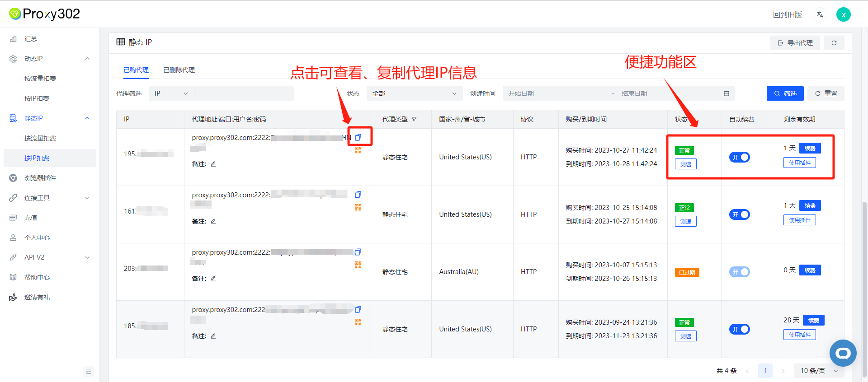Click 使用插件 for the 161 IP row
868x382 pixels.
coord(800,220)
